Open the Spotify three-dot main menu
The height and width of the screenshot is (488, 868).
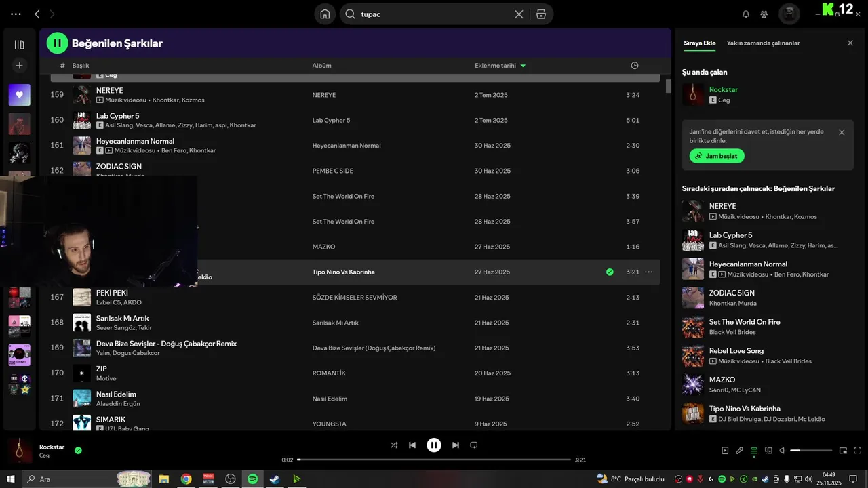[x=16, y=14]
